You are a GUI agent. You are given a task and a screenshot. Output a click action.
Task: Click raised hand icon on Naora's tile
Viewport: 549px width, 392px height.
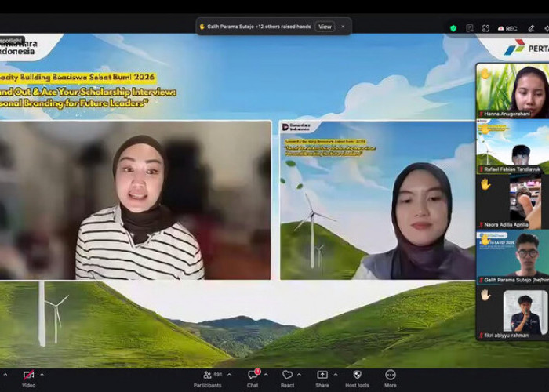(x=485, y=184)
